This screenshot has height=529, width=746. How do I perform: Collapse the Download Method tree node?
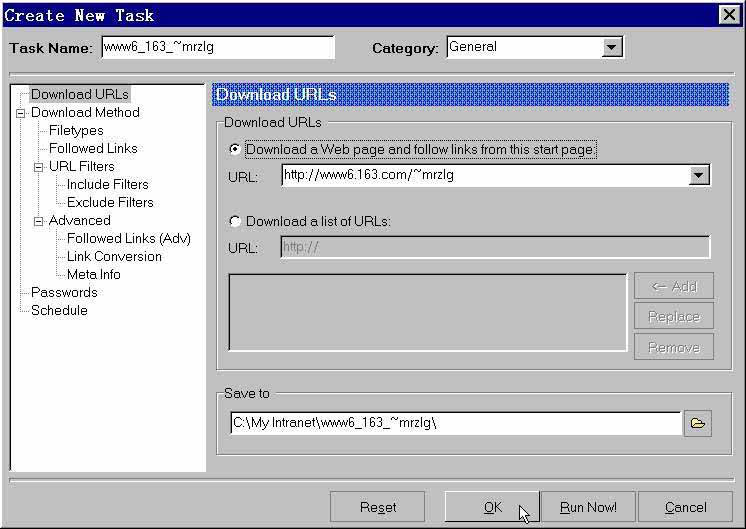point(20,113)
